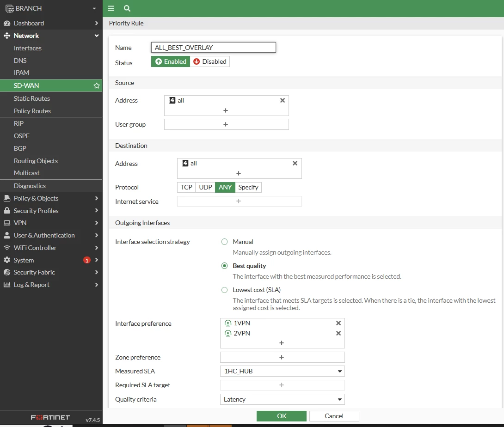This screenshot has height=427, width=504.
Task: Click the Name input field
Action: click(214, 48)
